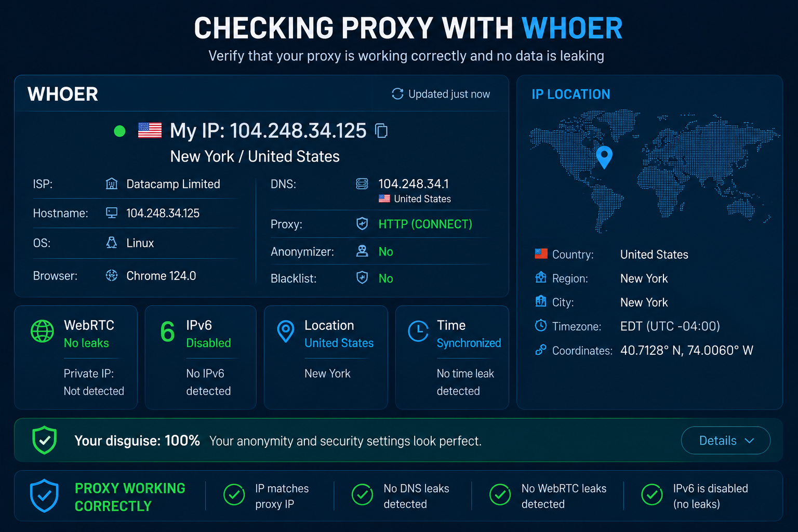This screenshot has height=532, width=798.
Task: Click the Datacamp Limited ISP value
Action: [x=173, y=184]
